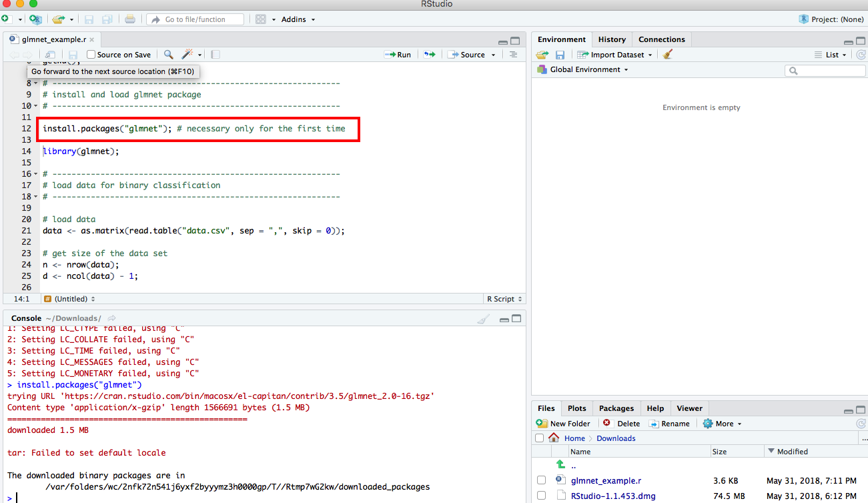Click the print icon in main toolbar
The width and height of the screenshot is (868, 503).
click(130, 19)
